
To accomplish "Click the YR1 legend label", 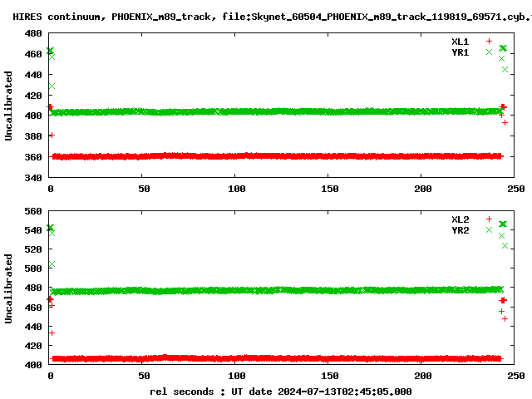I will pyautogui.click(x=460, y=52).
